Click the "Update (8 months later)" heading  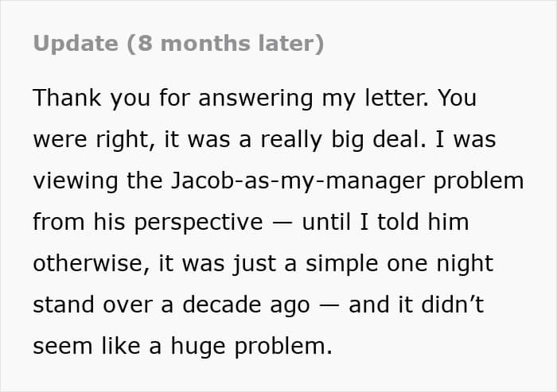click(178, 44)
